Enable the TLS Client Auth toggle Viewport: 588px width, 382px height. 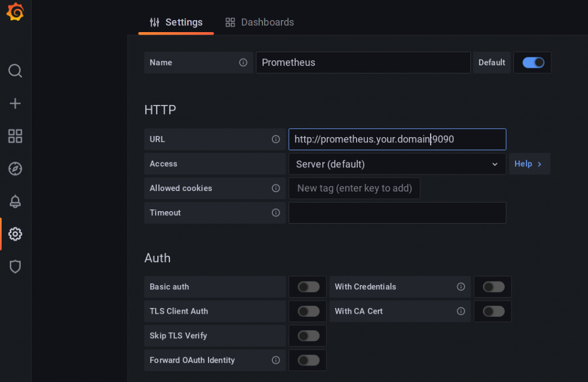[308, 311]
